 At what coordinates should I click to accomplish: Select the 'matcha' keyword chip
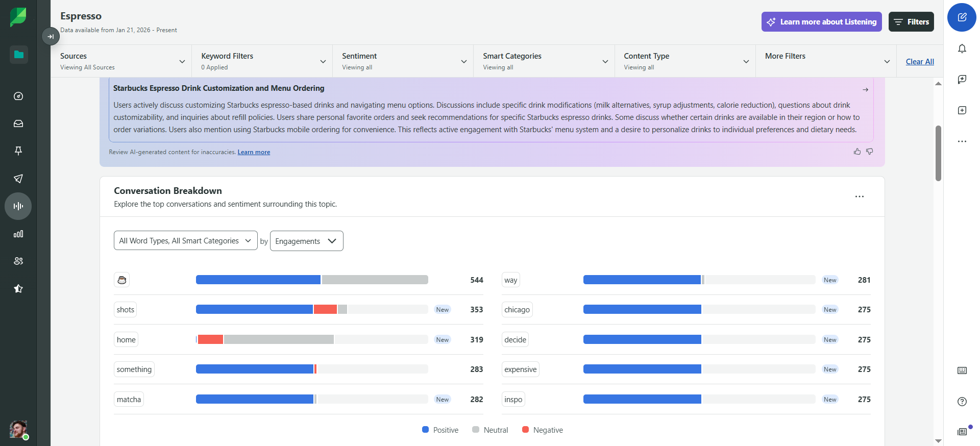129,400
